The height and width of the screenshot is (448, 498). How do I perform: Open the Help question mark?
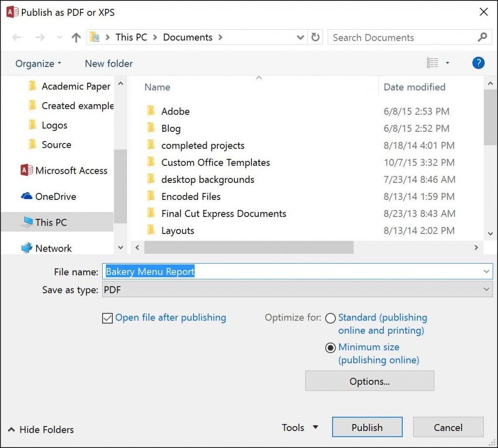pos(479,62)
